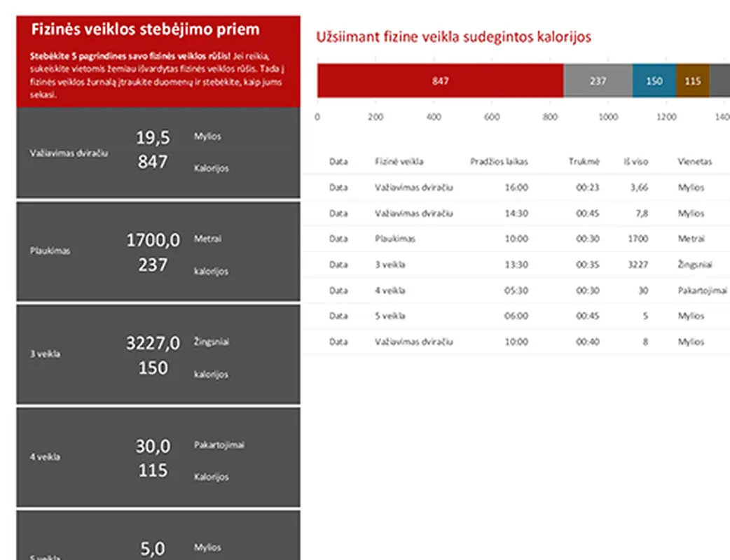Click the Iš viso column header

(x=636, y=162)
